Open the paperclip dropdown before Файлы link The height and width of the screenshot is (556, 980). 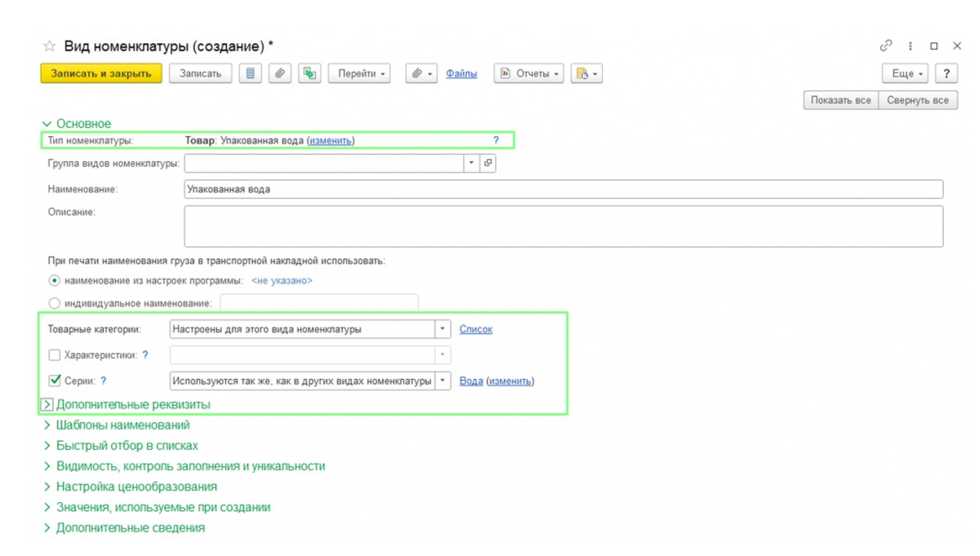coord(422,74)
